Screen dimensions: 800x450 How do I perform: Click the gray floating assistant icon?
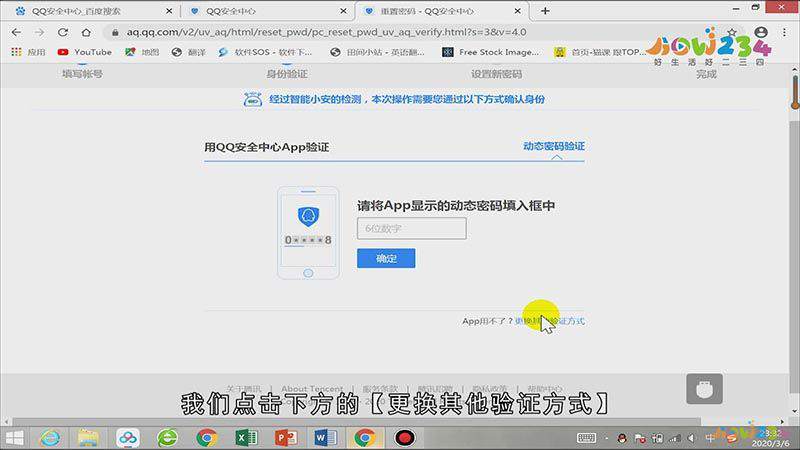coord(704,389)
